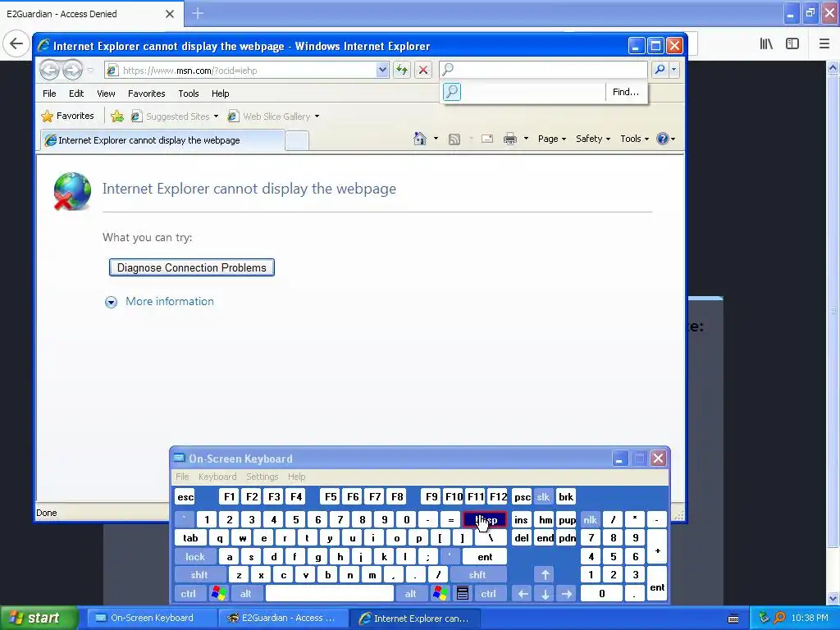
Task: Click the up arrow key on keyboard
Action: point(546,575)
